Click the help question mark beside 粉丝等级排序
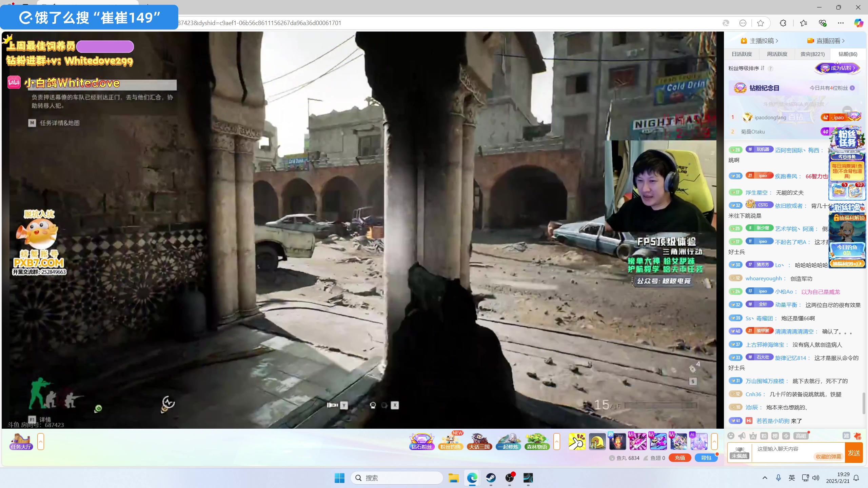 [x=770, y=68]
